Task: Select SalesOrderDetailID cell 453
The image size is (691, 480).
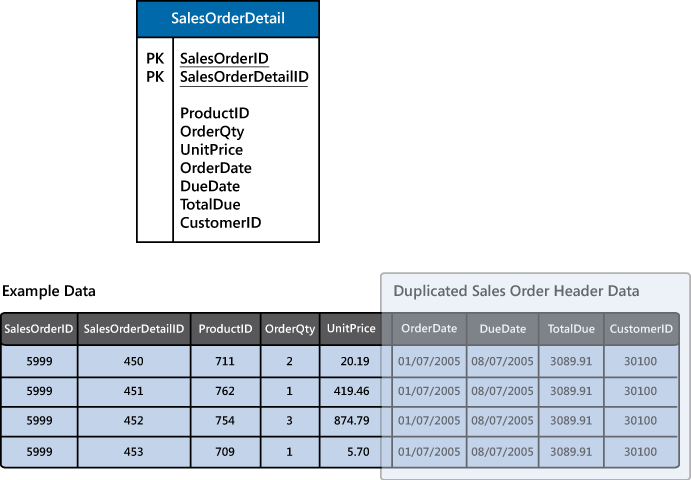Action: pyautogui.click(x=134, y=452)
